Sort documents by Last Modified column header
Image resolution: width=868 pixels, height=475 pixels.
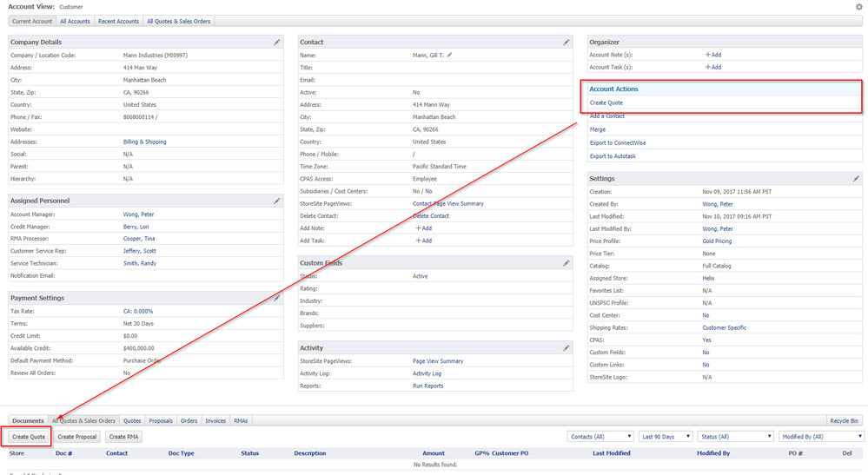[612, 453]
